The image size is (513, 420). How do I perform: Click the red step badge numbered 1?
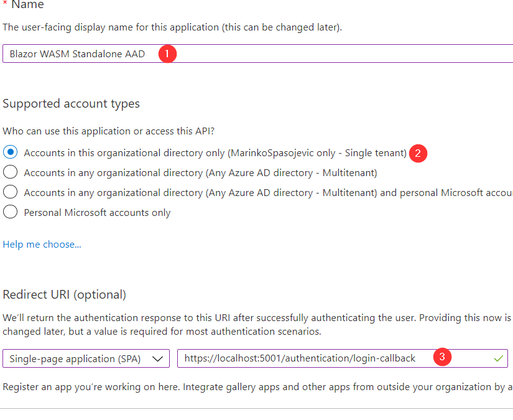click(x=167, y=54)
